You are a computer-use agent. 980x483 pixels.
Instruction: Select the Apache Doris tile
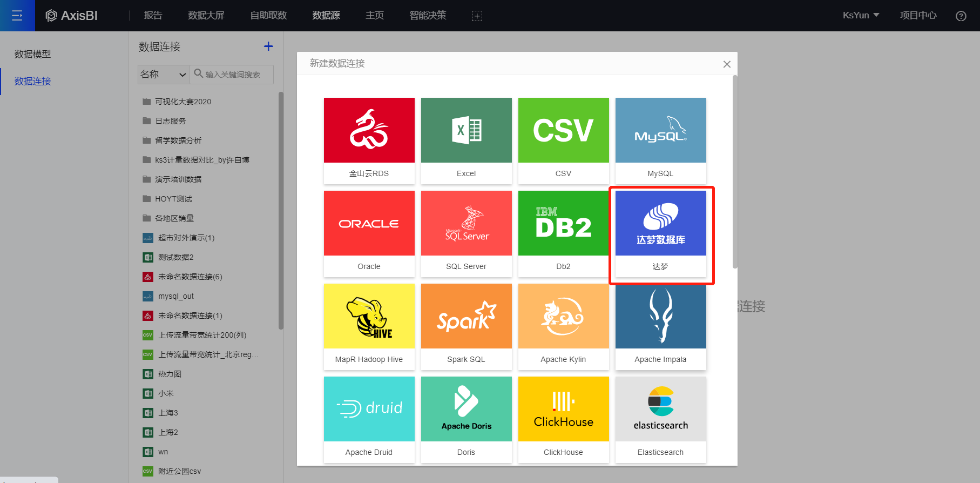(x=467, y=420)
